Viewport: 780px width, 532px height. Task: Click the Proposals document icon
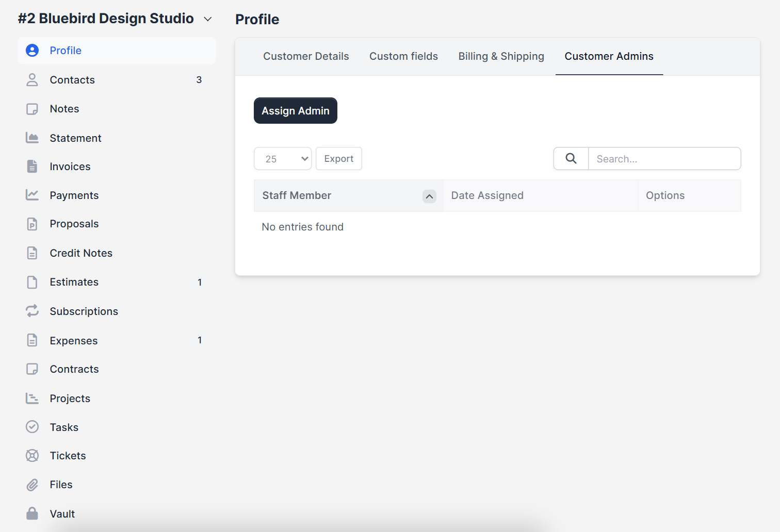point(32,224)
